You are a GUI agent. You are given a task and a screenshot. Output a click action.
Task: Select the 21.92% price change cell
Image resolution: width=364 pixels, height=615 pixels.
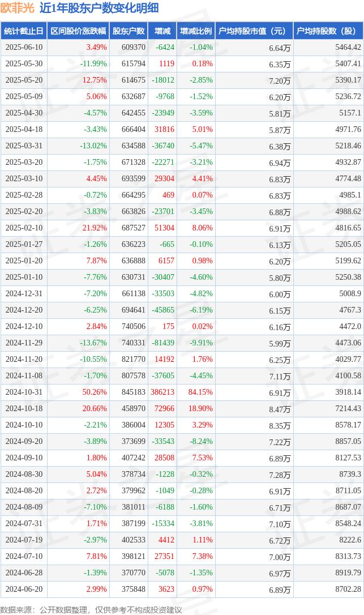point(95,228)
